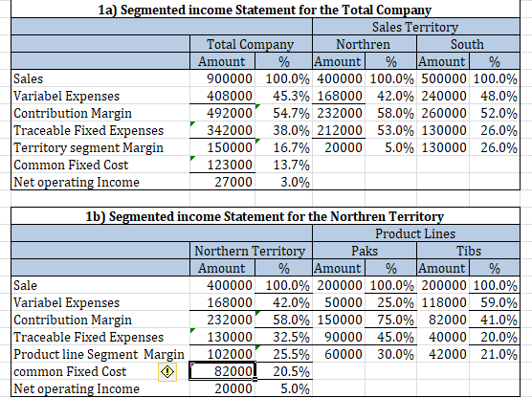Select Paks traceable fixed expenses 90000
Image resolution: width=532 pixels, height=398 pixels.
coord(339,337)
